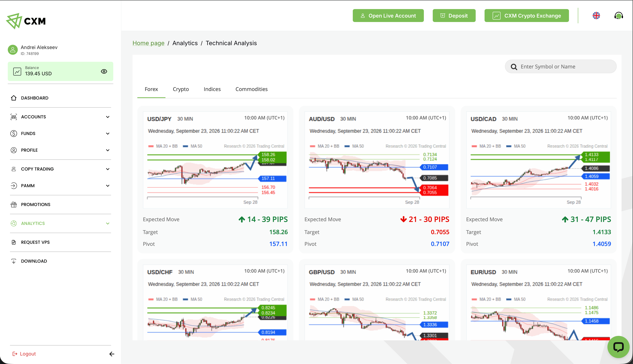
Task: Click the Profile person icon
Action: [14, 150]
